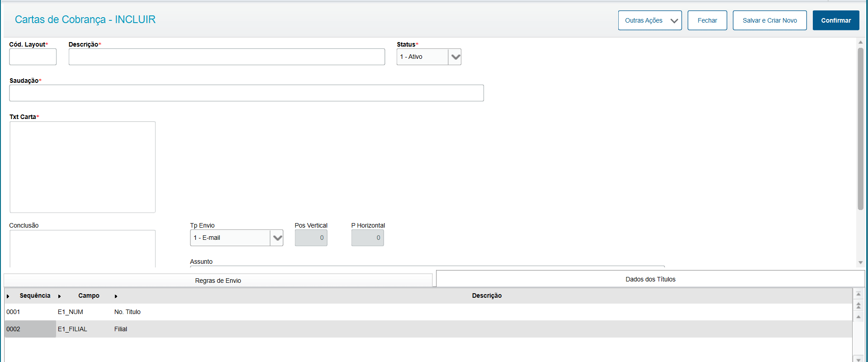
Task: Click the Sequência column header
Action: click(35, 295)
